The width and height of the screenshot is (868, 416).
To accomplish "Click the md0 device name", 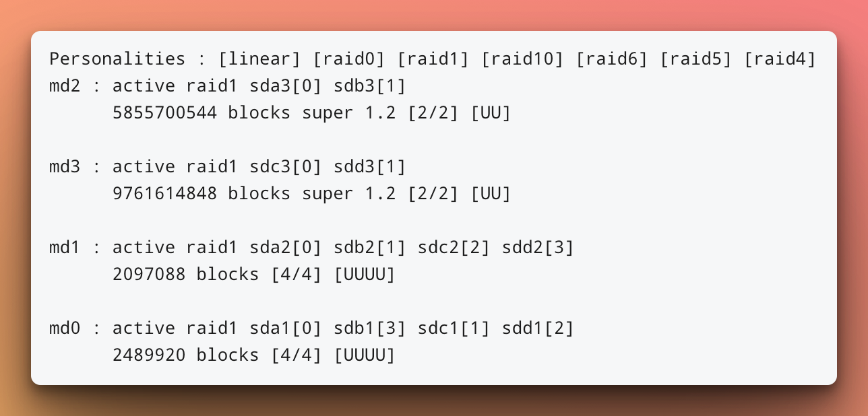I will (x=65, y=328).
